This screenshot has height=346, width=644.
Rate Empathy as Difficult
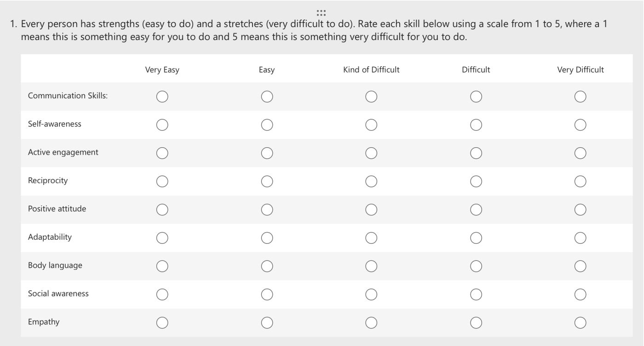point(476,322)
